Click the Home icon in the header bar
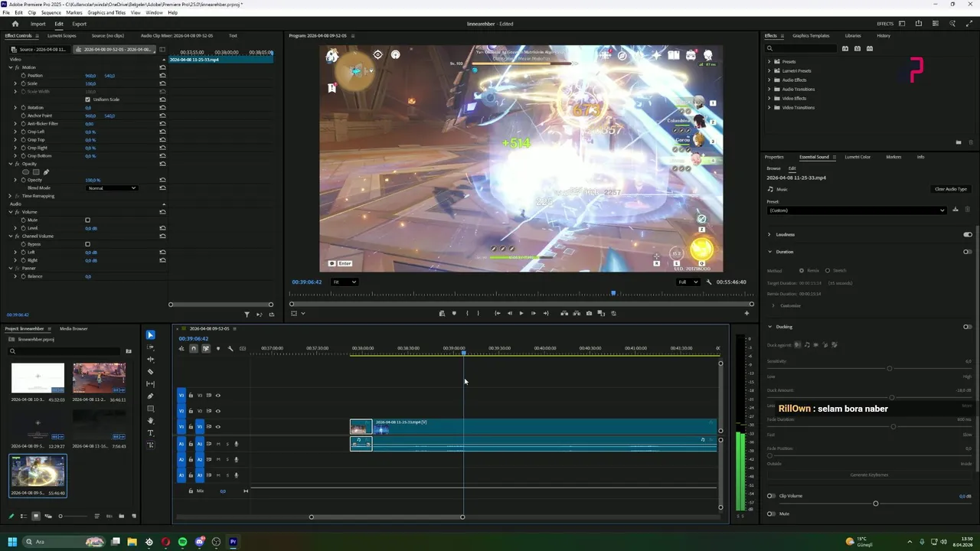 [x=15, y=24]
